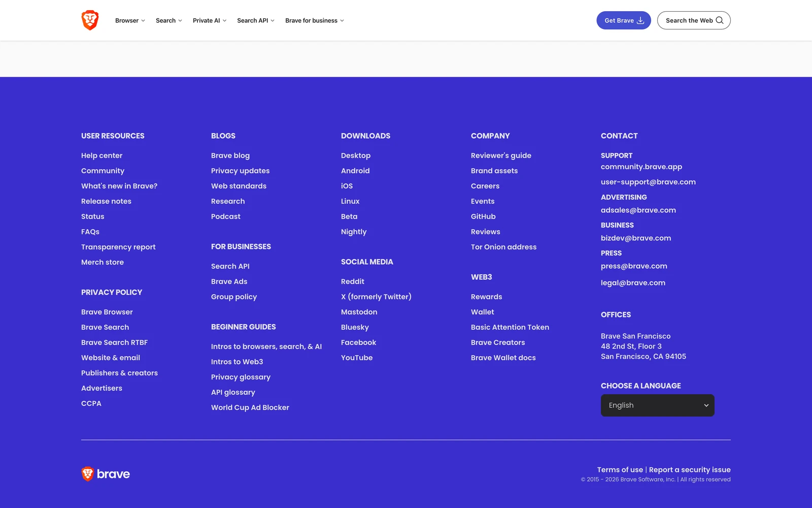Open the API glossary
The height and width of the screenshot is (508, 812).
233,392
